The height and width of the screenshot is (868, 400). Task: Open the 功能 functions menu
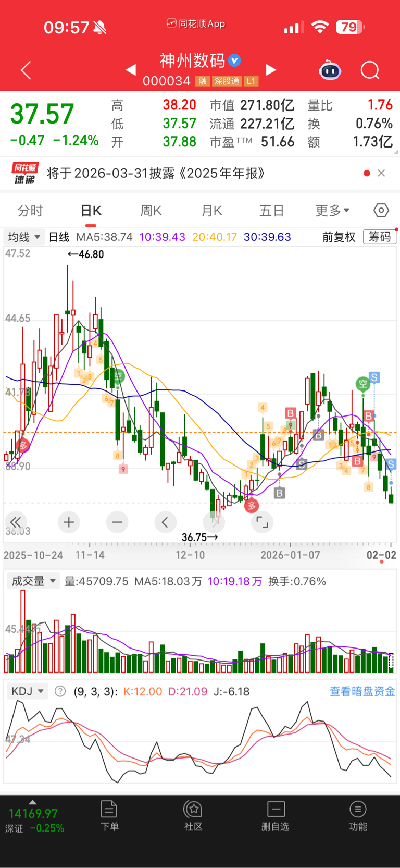coord(358,816)
